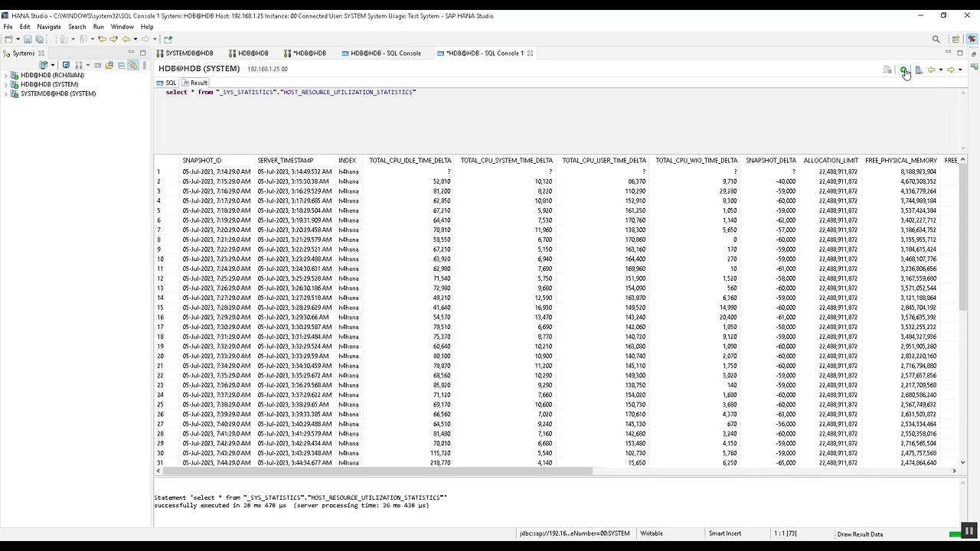This screenshot has width=980, height=551.
Task: Click the pin editor icon in main toolbar
Action: tap(168, 39)
